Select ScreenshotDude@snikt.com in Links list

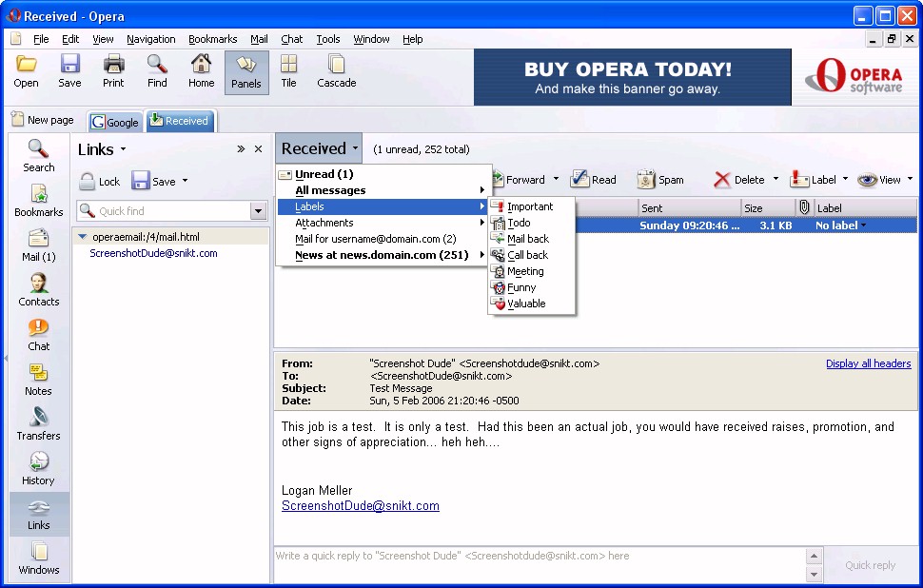[x=153, y=253]
